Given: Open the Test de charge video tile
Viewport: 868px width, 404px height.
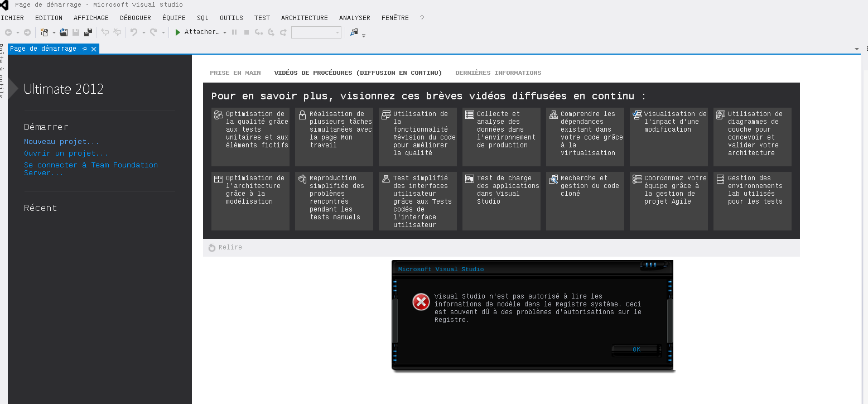Looking at the screenshot, I should tap(501, 201).
